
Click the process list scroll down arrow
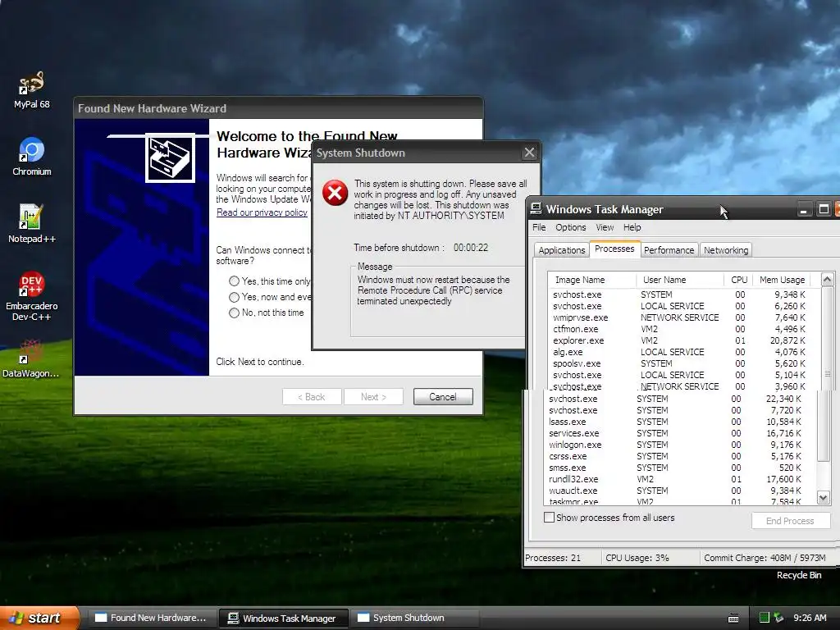(x=824, y=498)
